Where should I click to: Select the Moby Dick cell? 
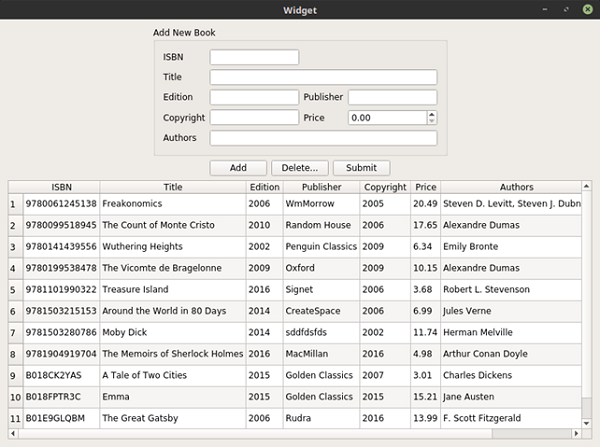coord(173,333)
